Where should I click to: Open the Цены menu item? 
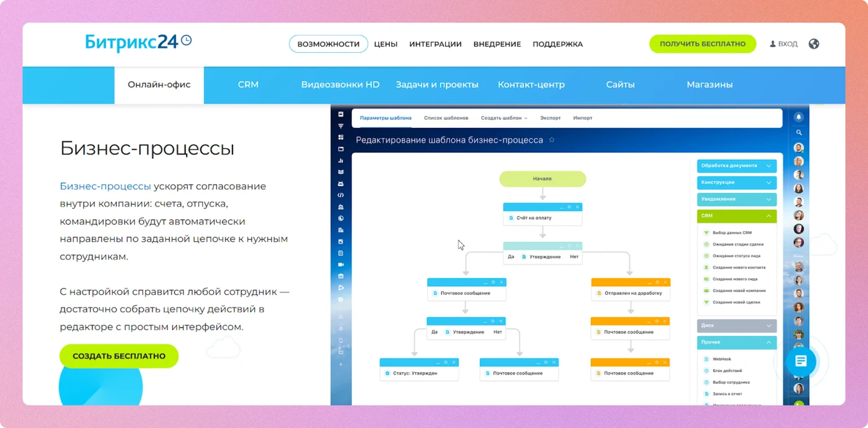point(386,44)
